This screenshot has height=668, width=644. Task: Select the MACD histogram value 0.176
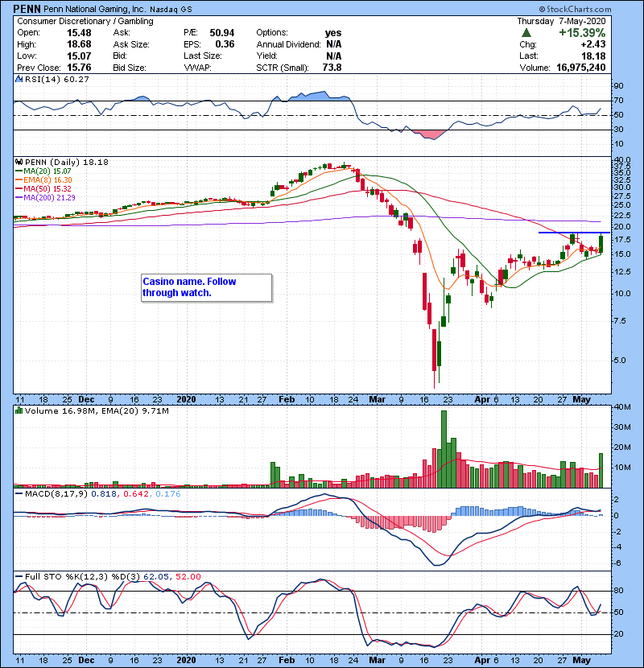pyautogui.click(x=168, y=494)
